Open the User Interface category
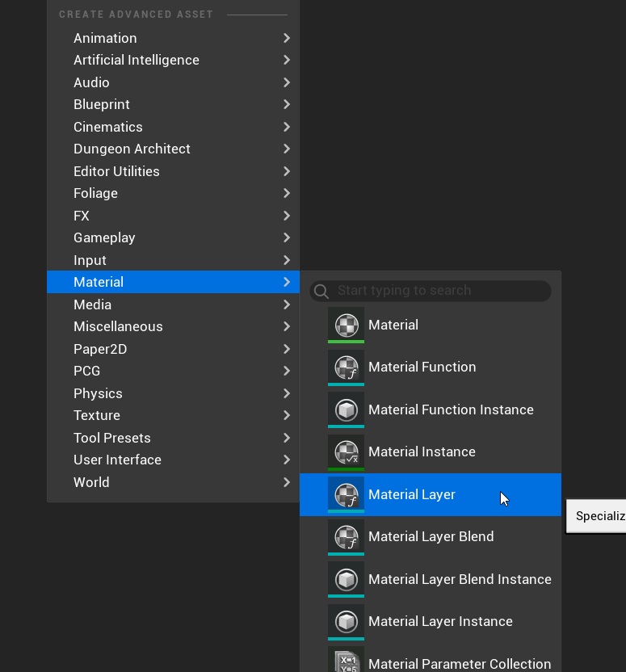Screen dimensions: 626x672 [117, 460]
